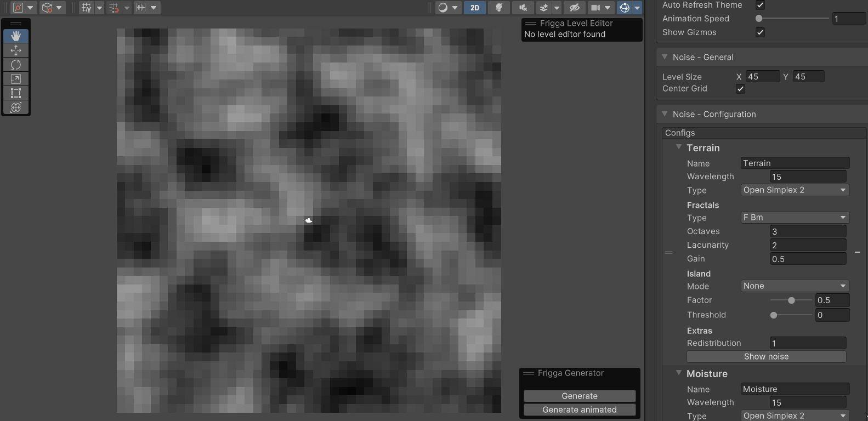Click the Generate button
868x421 pixels.
pos(580,396)
